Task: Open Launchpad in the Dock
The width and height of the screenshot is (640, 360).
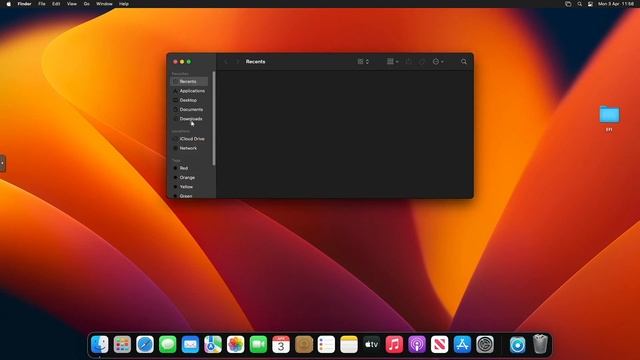Action: click(x=122, y=344)
